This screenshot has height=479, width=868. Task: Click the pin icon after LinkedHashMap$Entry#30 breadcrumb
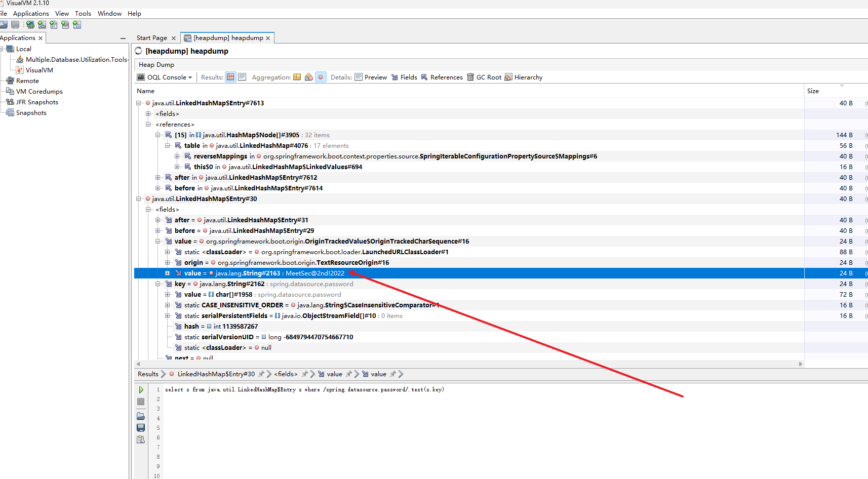click(x=261, y=374)
